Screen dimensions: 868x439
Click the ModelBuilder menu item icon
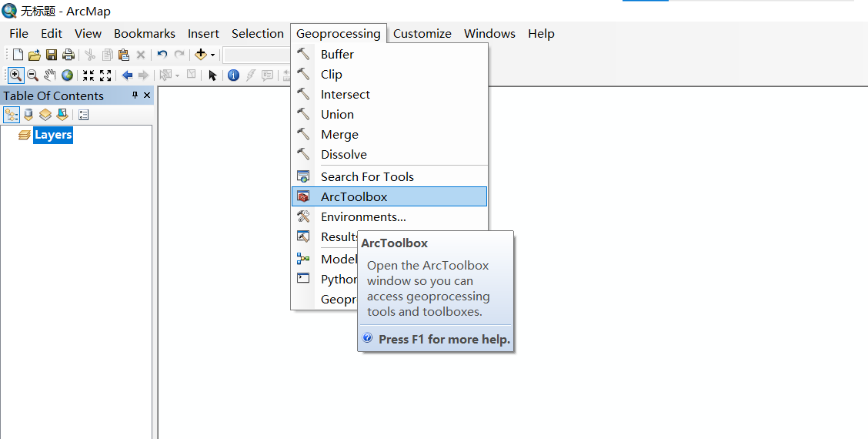(x=303, y=259)
